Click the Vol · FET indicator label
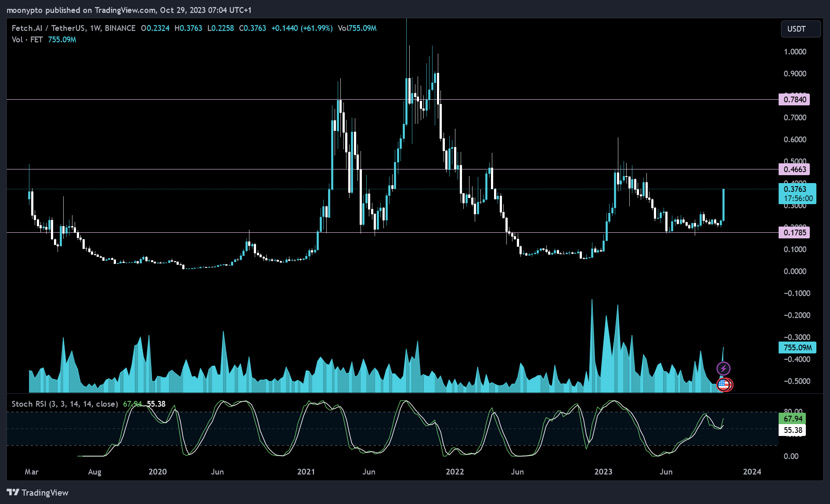 27,40
